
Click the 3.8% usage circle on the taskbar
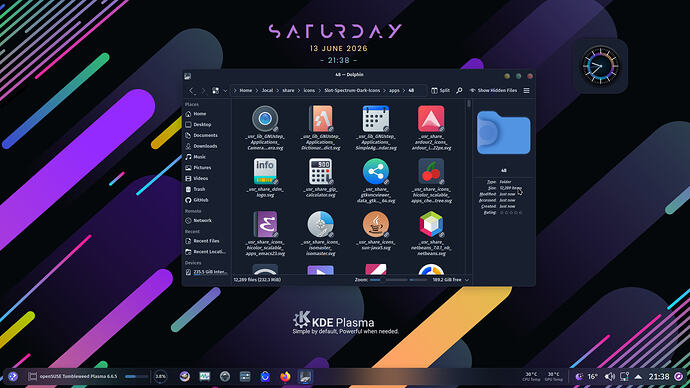[x=161, y=377]
